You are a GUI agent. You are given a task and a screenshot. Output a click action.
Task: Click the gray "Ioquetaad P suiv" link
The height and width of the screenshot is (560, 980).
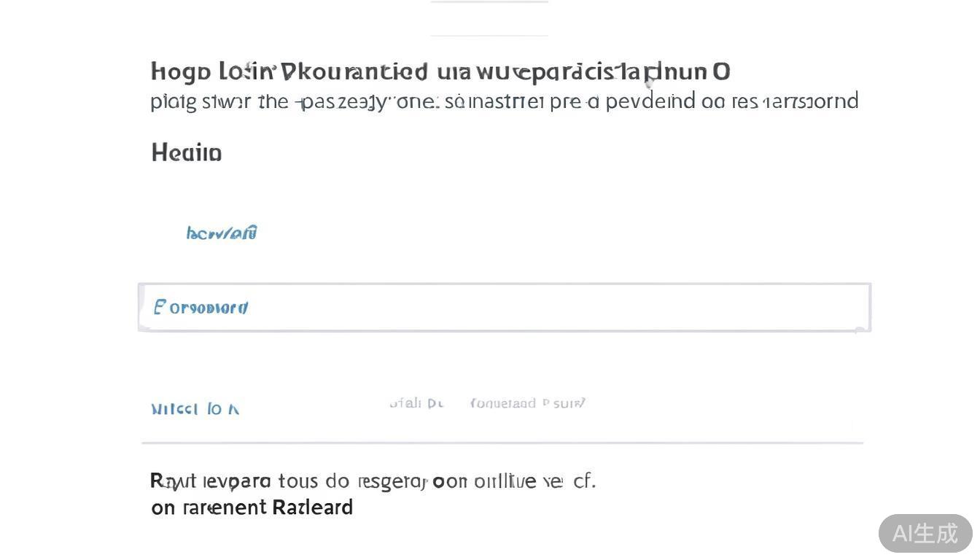[x=528, y=403]
